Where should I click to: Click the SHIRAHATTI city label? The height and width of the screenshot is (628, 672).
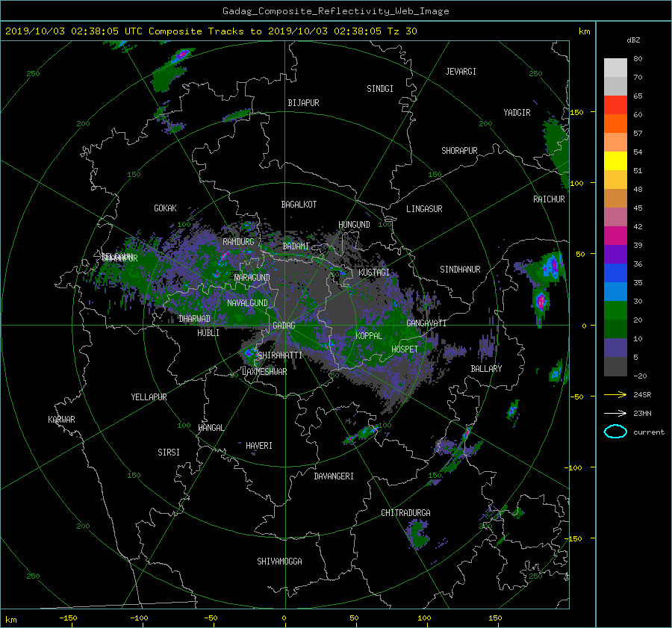[280, 355]
